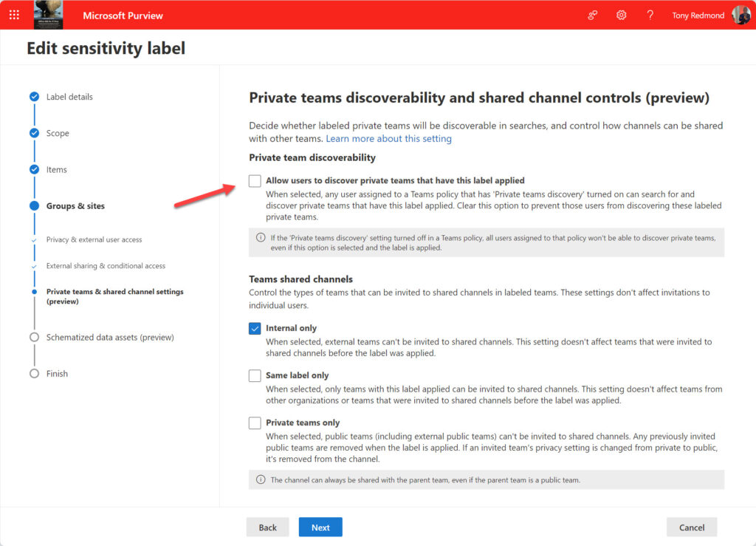Click the Finish step circle

click(x=34, y=374)
